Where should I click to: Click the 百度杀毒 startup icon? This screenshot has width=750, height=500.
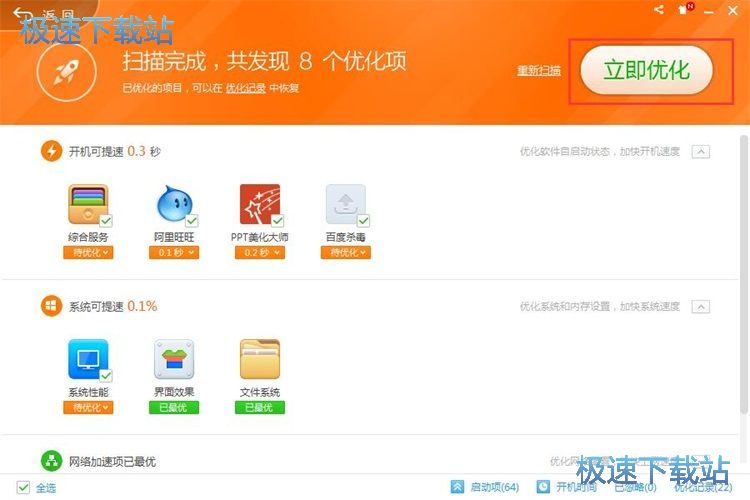[345, 205]
